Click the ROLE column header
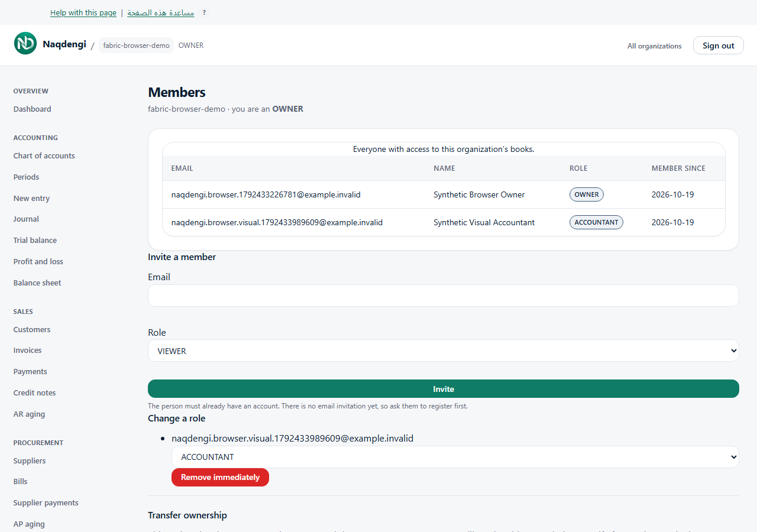The height and width of the screenshot is (532, 757). [578, 168]
